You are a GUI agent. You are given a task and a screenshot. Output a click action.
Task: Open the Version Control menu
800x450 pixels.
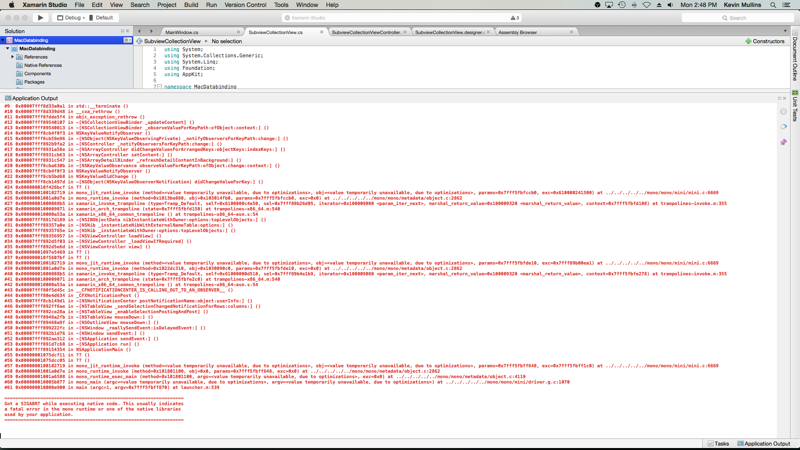245,5
